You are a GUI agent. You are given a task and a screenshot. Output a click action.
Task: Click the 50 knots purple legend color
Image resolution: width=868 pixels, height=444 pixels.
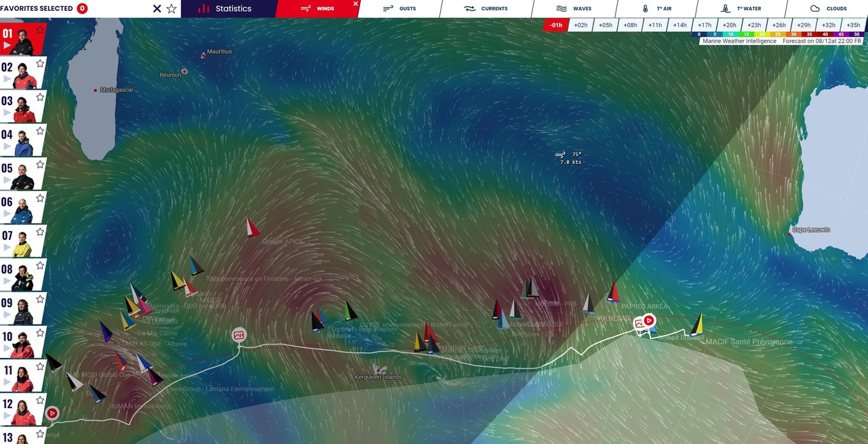[857, 34]
